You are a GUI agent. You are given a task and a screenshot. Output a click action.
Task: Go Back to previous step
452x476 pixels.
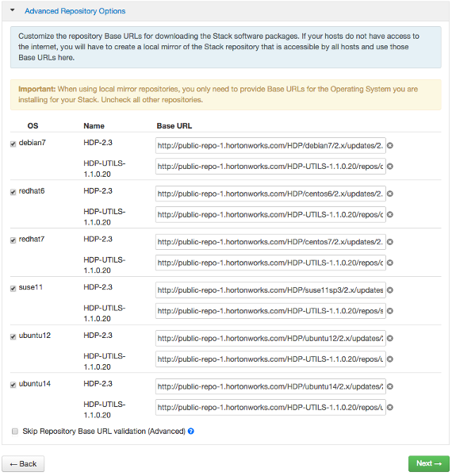tap(23, 464)
